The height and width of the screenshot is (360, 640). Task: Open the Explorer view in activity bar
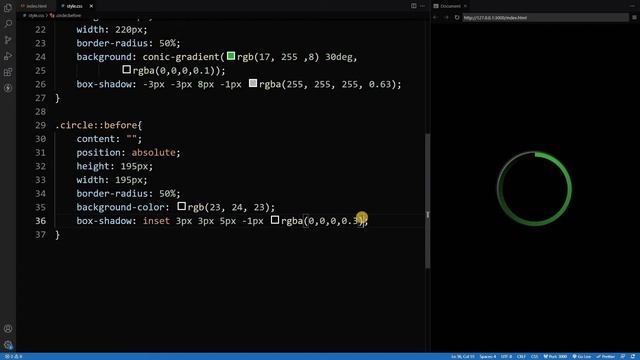click(8, 7)
